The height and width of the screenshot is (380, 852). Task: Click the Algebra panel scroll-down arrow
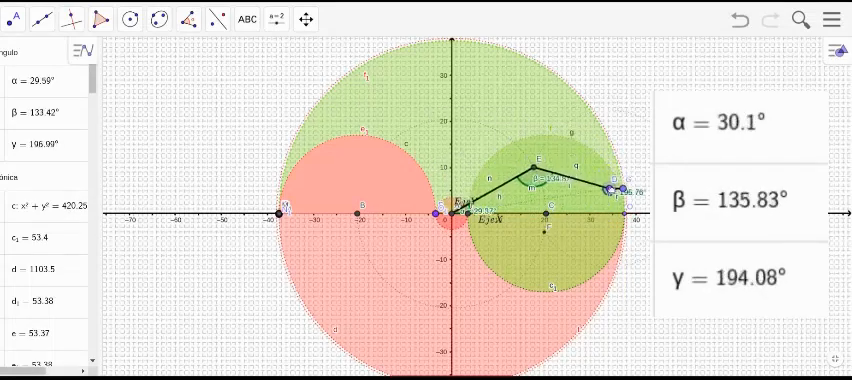pyautogui.click(x=92, y=360)
